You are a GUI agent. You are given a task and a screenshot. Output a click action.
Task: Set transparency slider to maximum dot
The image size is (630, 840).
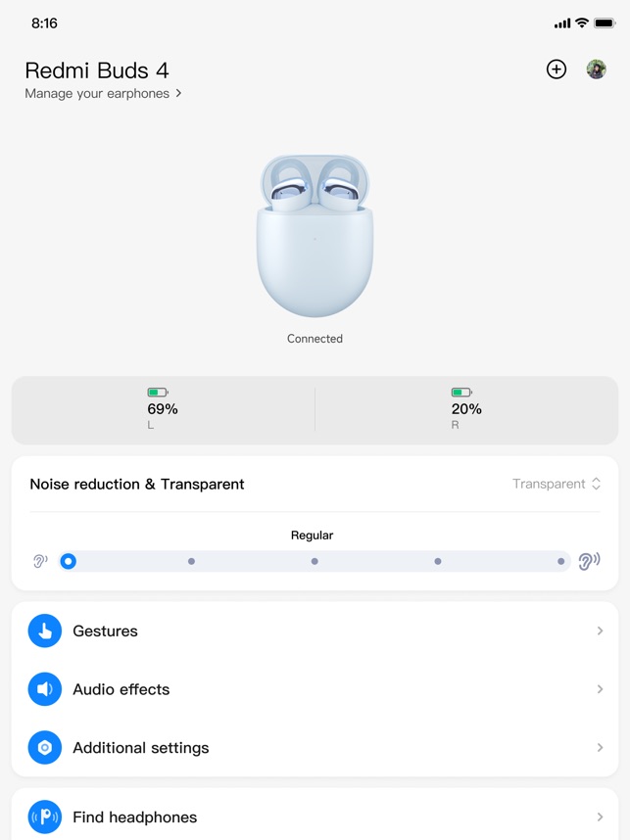560,561
